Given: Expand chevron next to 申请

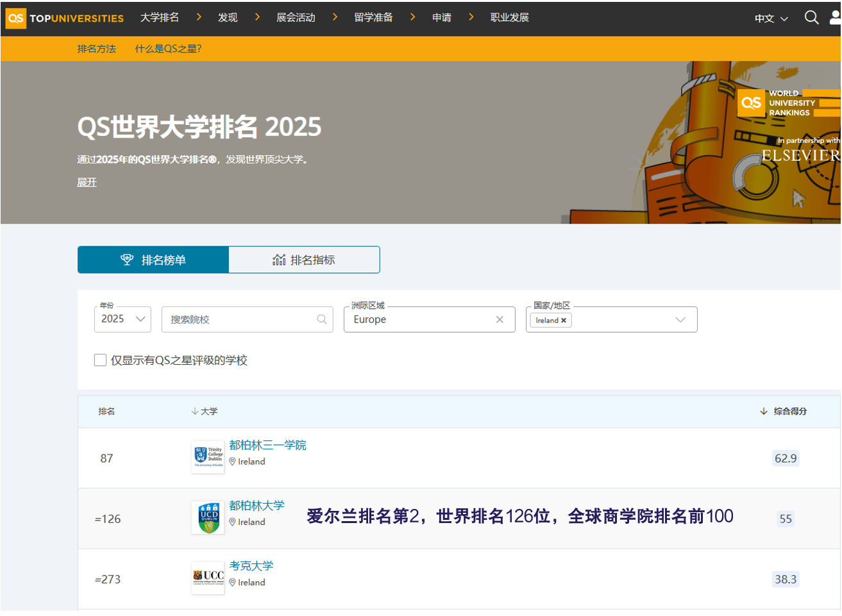Looking at the screenshot, I should [x=471, y=17].
